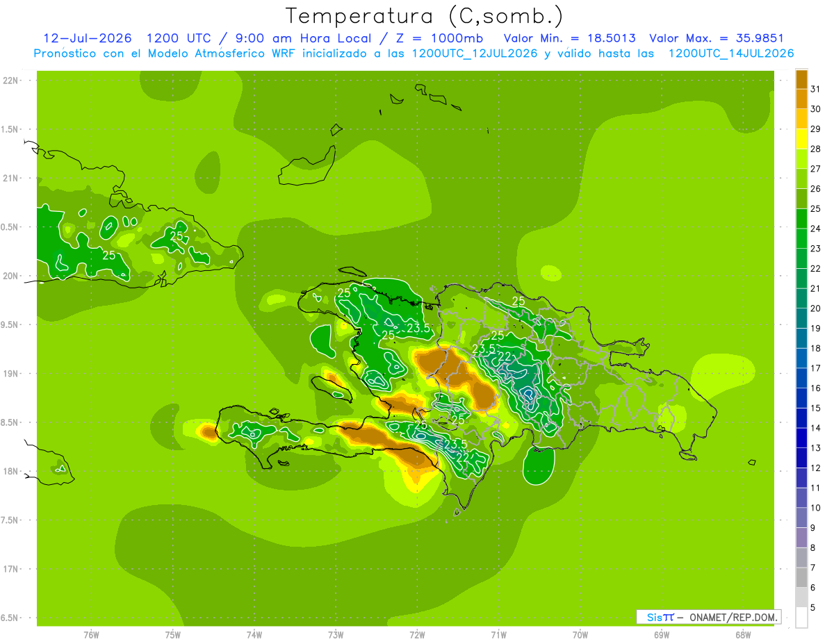Viewport: 834px width, 644px height.
Task: Click the "74W" longitude label
Action: tap(254, 635)
